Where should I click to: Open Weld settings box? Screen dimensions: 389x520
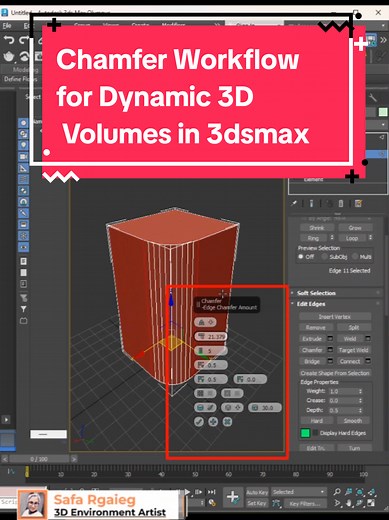click(368, 338)
